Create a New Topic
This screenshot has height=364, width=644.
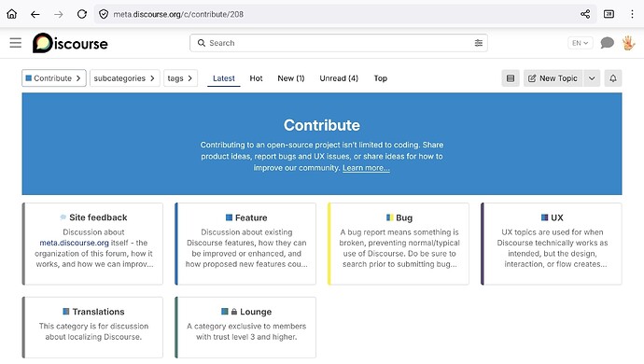553,78
